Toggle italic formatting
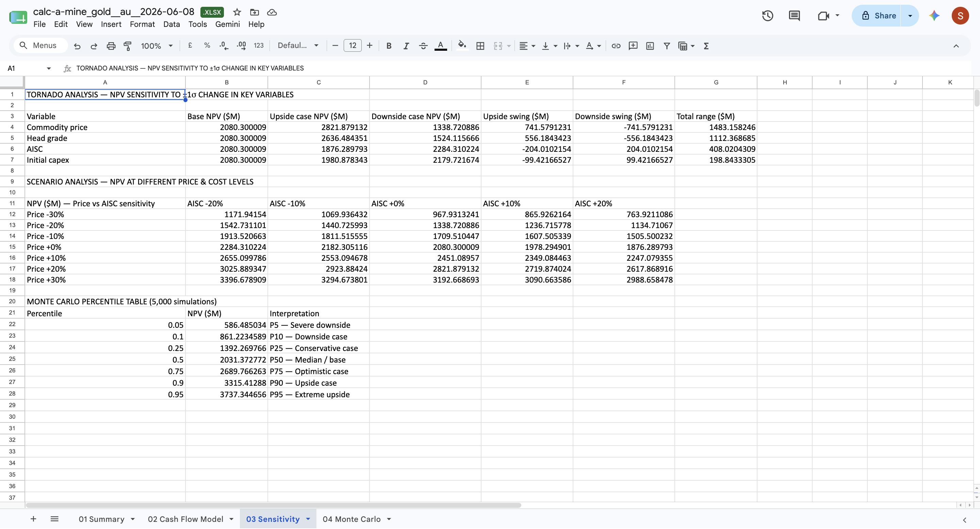The height and width of the screenshot is (529, 980). pos(406,46)
